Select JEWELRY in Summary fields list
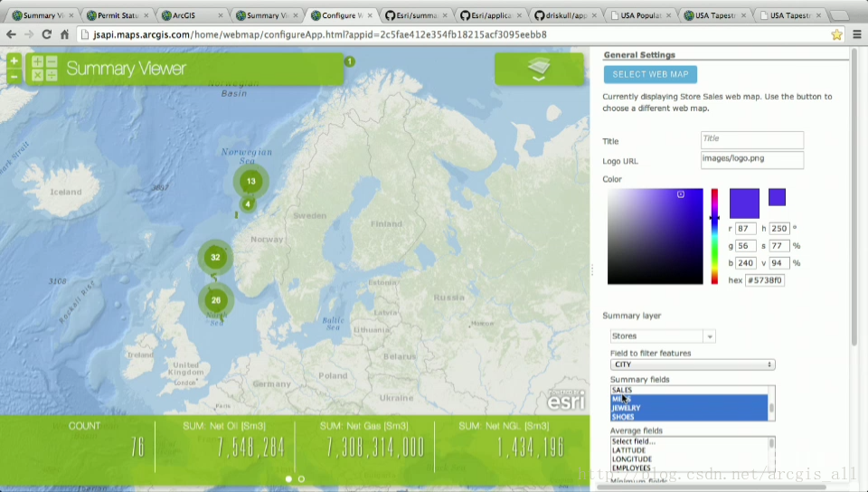 click(x=689, y=408)
